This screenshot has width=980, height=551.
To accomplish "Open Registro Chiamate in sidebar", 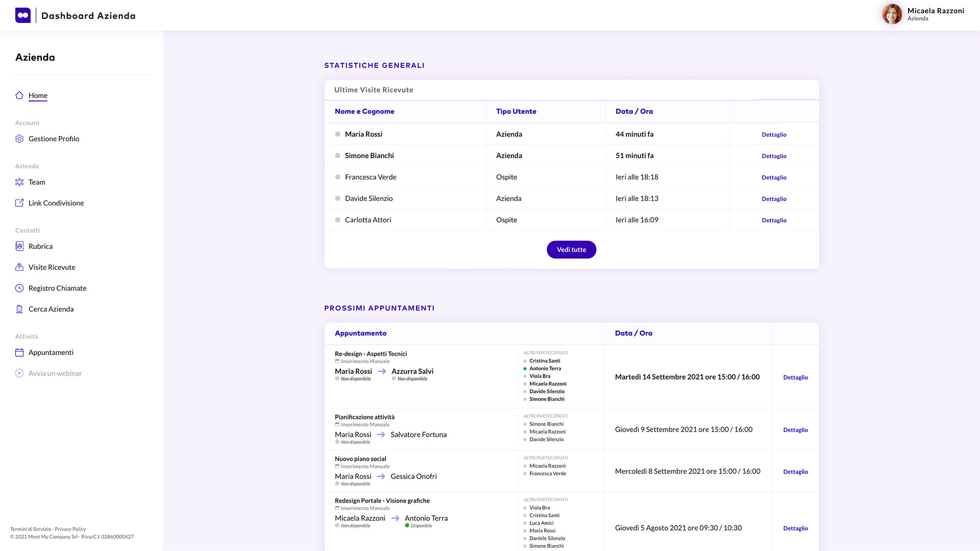I will 58,288.
